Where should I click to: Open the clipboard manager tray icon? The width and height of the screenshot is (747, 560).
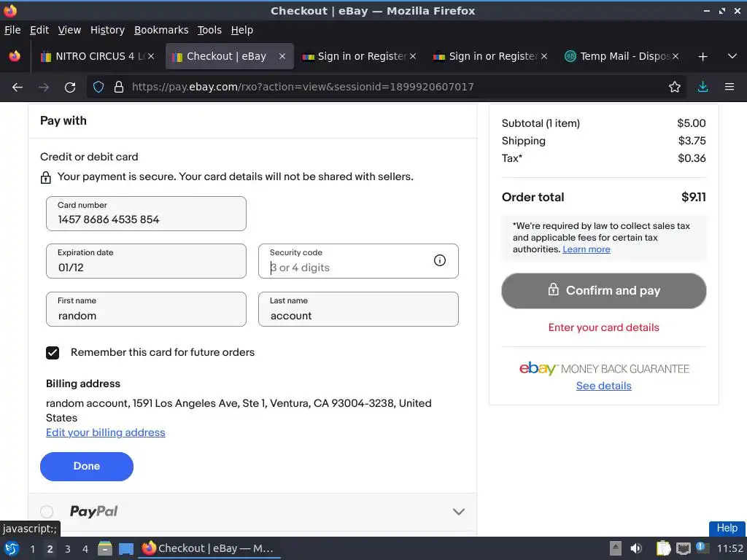pos(662,548)
